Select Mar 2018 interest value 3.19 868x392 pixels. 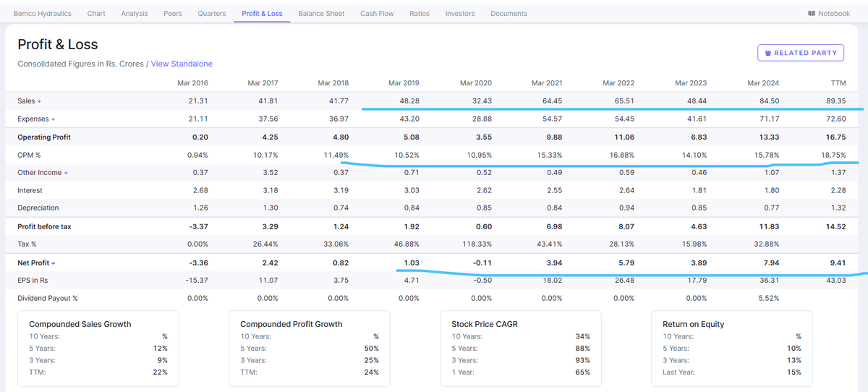341,191
